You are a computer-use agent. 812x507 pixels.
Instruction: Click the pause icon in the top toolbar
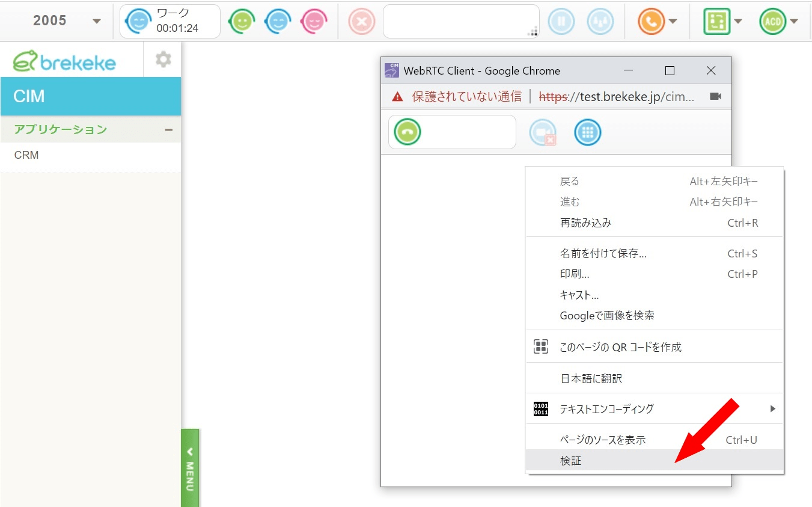coord(561,20)
